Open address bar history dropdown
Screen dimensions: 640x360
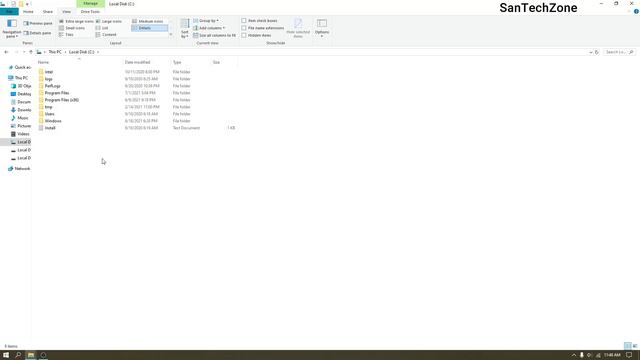591,52
